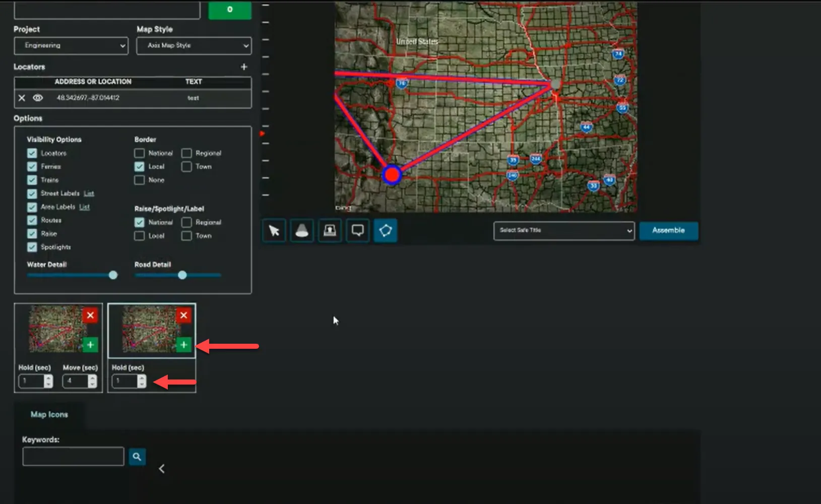Click the keyword search magnifier button
Screen dimensions: 821x504
point(137,457)
